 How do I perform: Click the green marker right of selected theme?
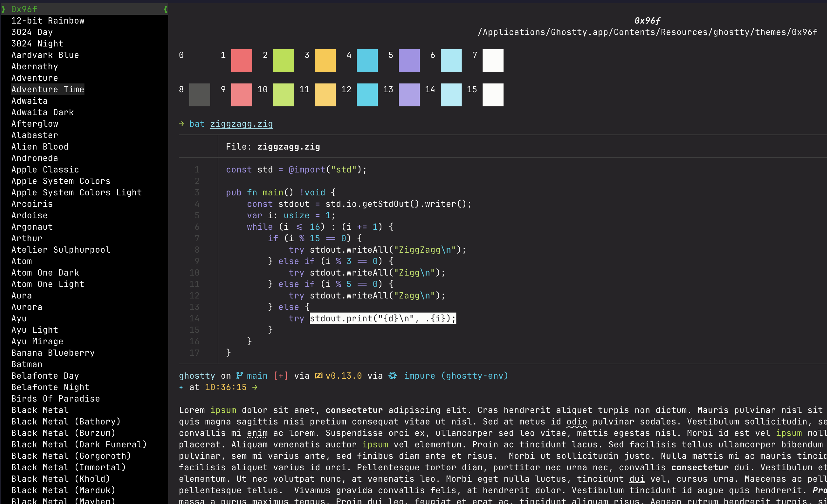point(165,9)
